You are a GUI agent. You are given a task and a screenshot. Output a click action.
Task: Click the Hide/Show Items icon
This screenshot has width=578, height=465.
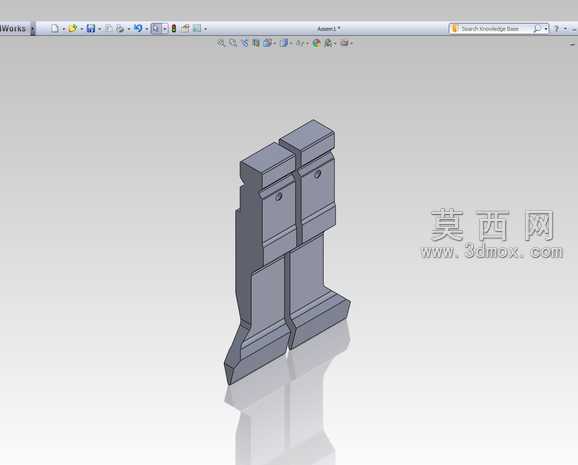tap(300, 43)
